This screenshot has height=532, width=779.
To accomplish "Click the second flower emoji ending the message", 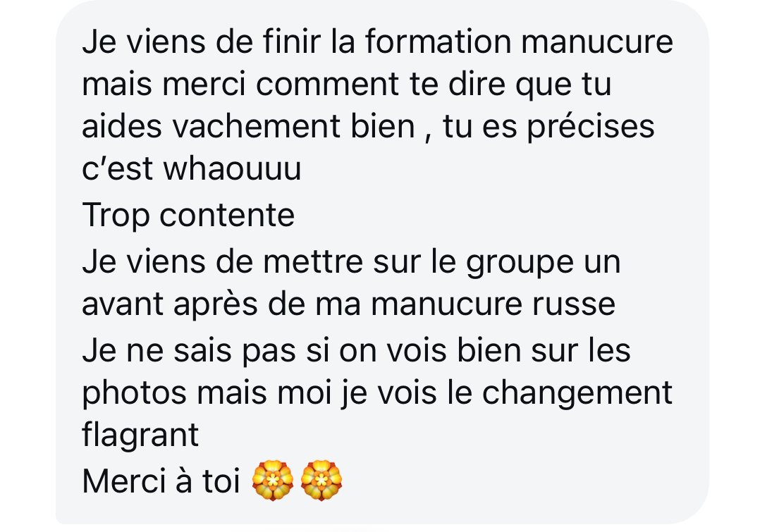I will [321, 481].
